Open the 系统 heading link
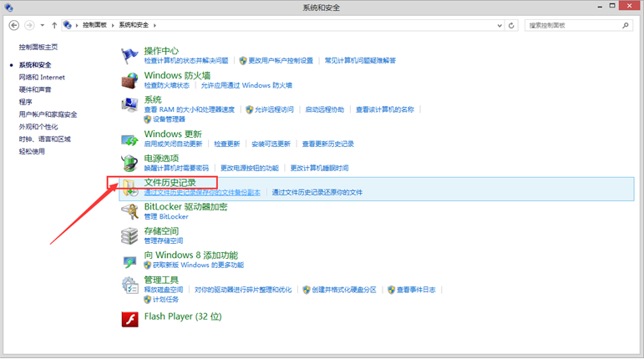This screenshot has width=644, height=359. click(153, 99)
